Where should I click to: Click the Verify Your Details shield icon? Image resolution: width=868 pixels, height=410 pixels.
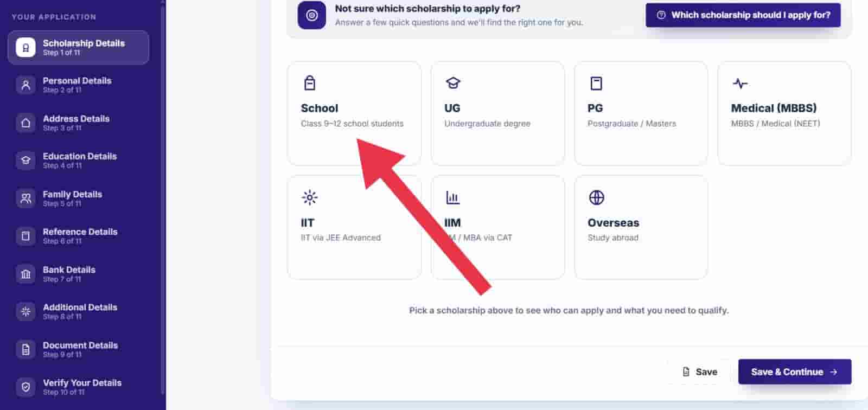point(25,387)
